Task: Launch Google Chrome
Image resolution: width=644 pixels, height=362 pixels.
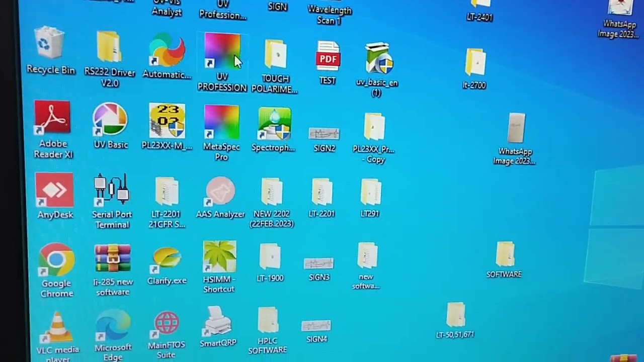Action: coord(56,259)
